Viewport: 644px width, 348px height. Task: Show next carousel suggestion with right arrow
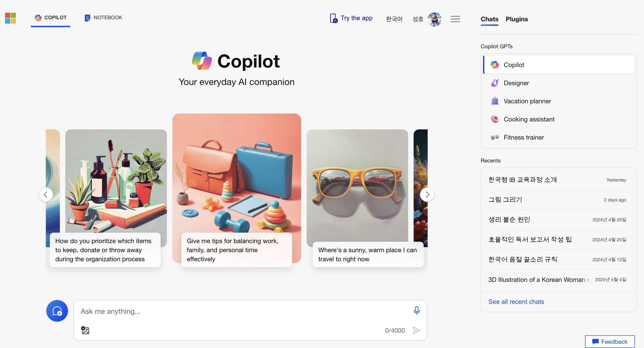click(427, 194)
